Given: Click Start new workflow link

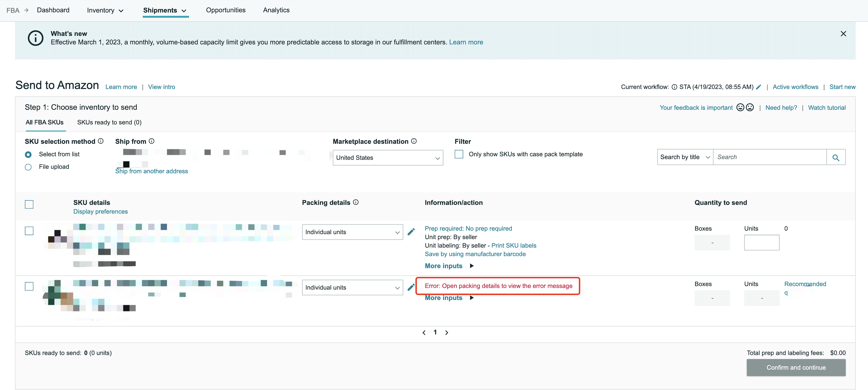Looking at the screenshot, I should click(842, 87).
